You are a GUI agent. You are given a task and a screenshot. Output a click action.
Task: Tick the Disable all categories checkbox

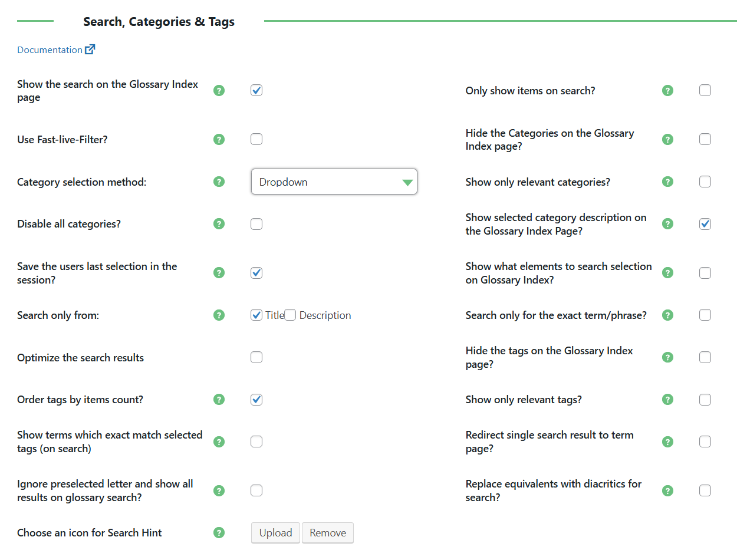(x=256, y=224)
